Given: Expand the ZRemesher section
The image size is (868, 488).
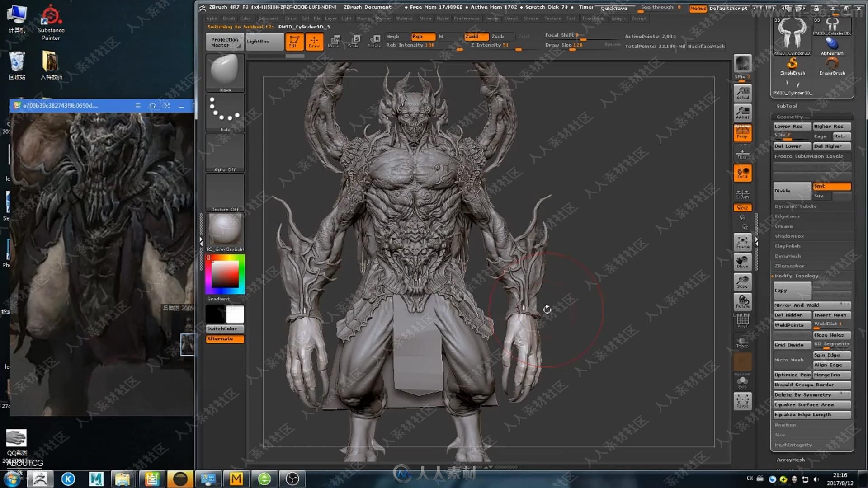Looking at the screenshot, I should (x=789, y=266).
